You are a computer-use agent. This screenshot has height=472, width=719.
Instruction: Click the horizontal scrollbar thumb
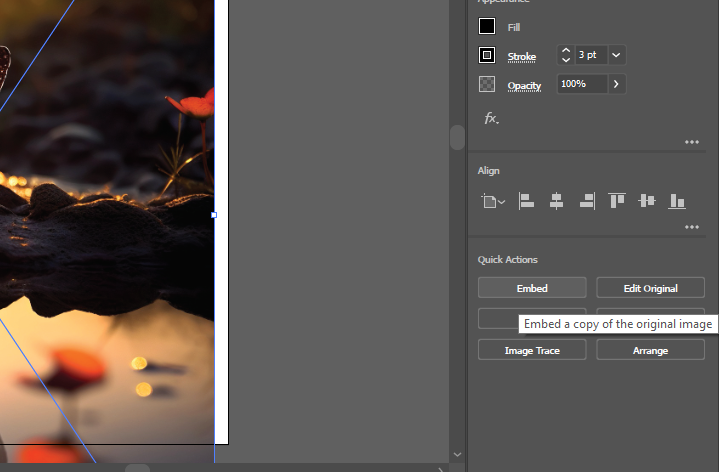tap(138, 468)
